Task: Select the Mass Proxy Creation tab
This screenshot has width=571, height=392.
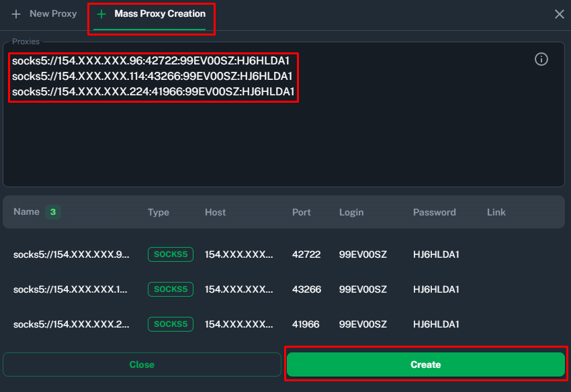Action: pos(159,14)
